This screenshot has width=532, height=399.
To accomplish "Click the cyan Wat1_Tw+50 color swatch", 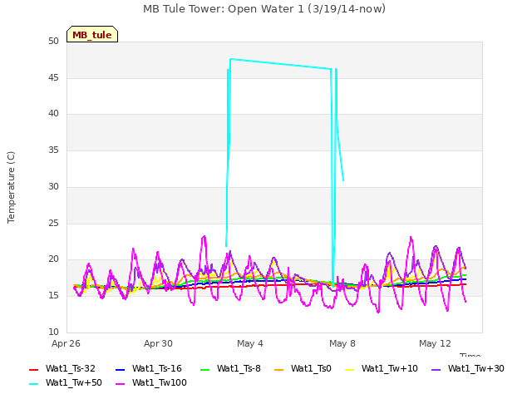I will 33,384.
